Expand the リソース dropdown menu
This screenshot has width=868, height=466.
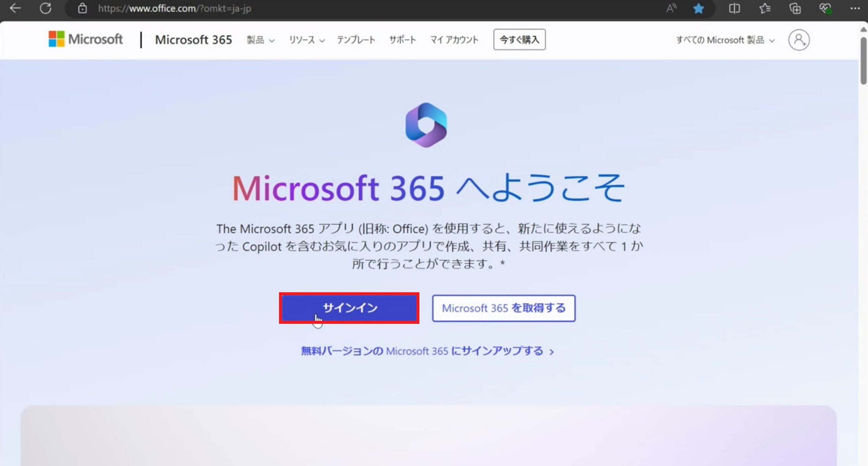point(307,40)
